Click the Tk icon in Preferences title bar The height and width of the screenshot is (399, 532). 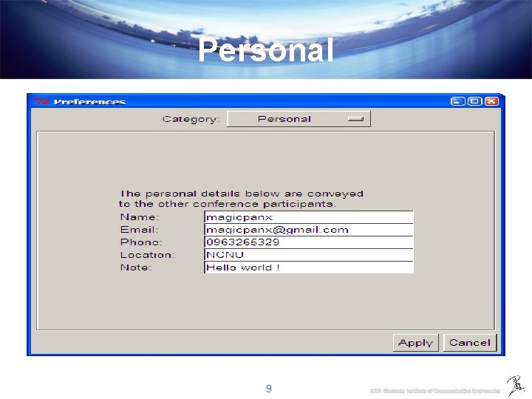point(41,101)
